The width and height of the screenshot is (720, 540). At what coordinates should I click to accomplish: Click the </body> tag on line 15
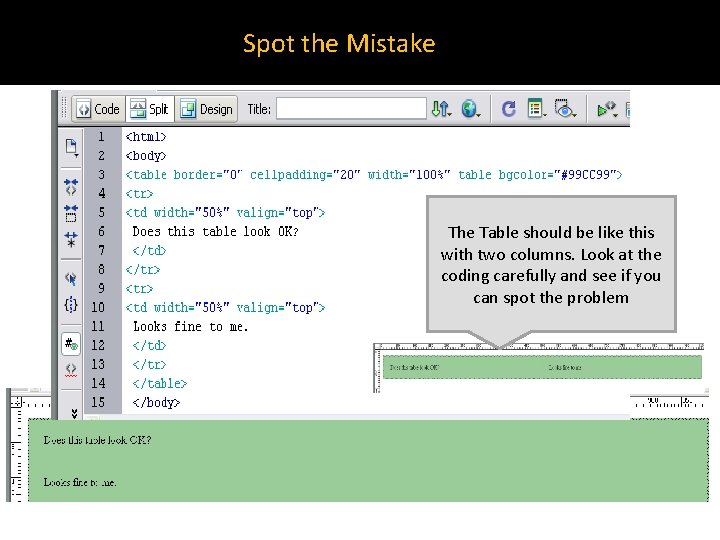pos(156,403)
